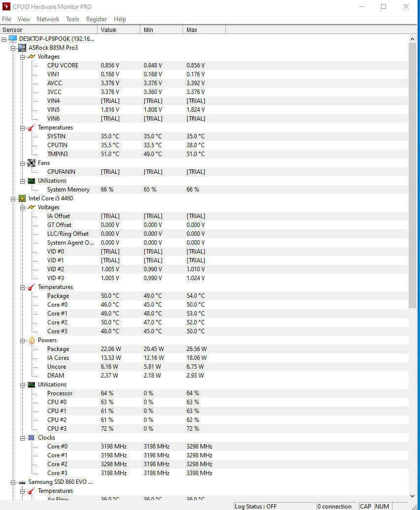Click the DESKTOP-LP9POGK computer icon
Screen dimensions: 420x510
pyautogui.click(x=13, y=39)
